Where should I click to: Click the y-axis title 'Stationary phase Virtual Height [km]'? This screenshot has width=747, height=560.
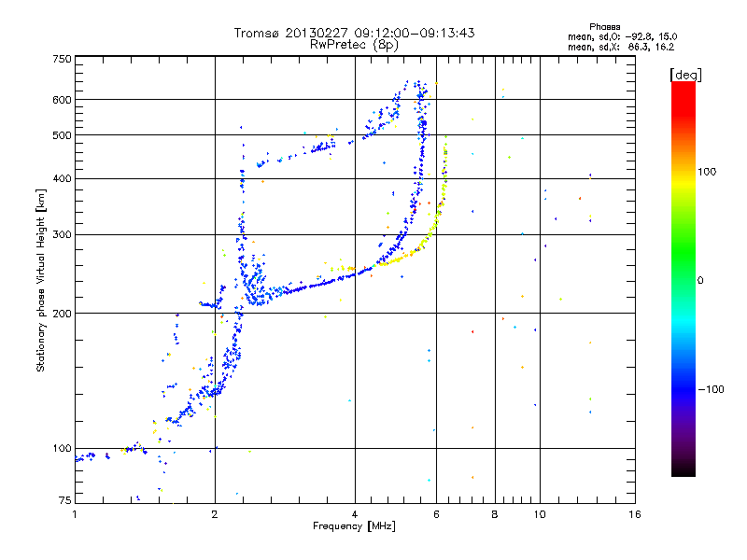(41, 280)
